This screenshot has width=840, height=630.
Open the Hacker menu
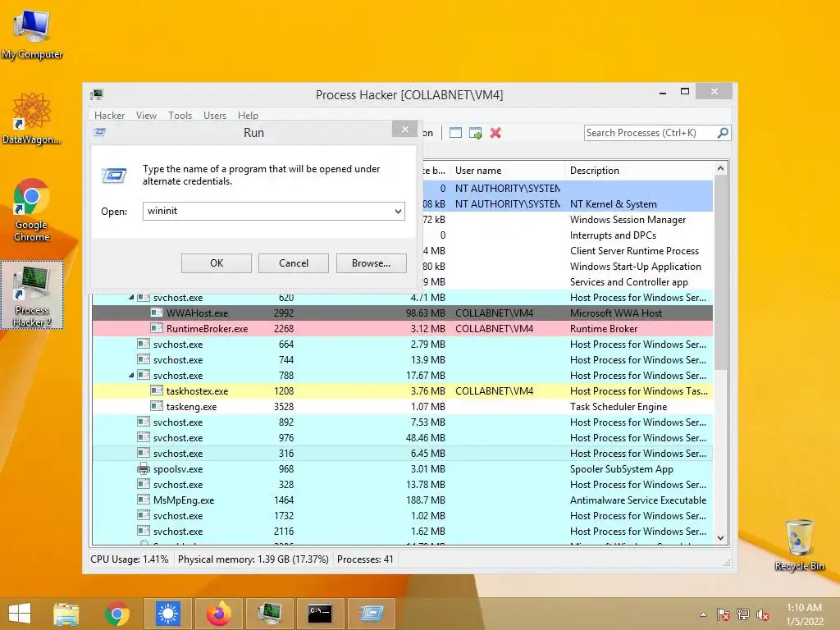109,115
